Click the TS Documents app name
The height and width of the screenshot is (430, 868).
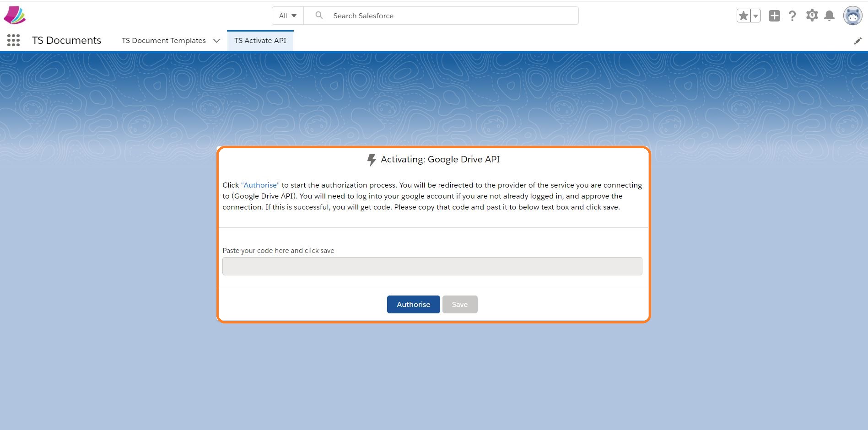pyautogui.click(x=66, y=40)
